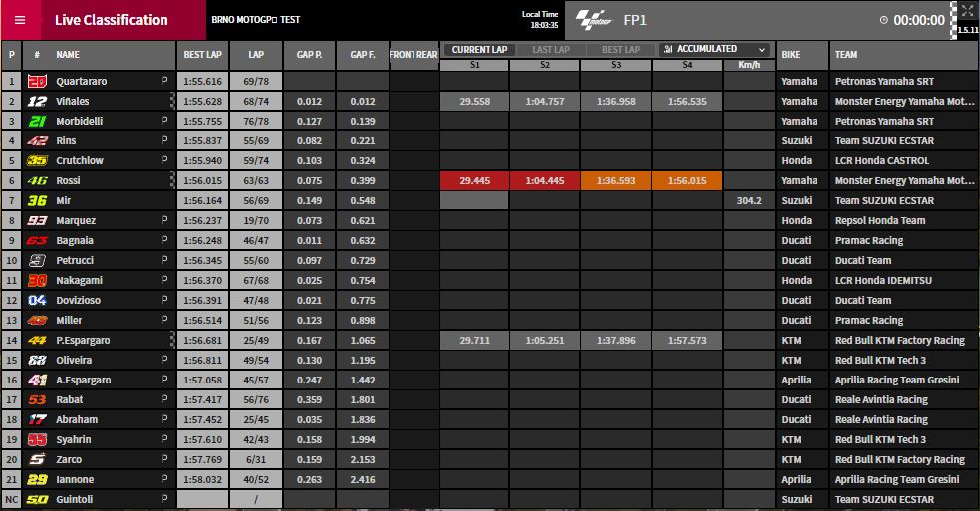Click the GAP F. column header
The width and height of the screenshot is (980, 511).
pos(363,55)
